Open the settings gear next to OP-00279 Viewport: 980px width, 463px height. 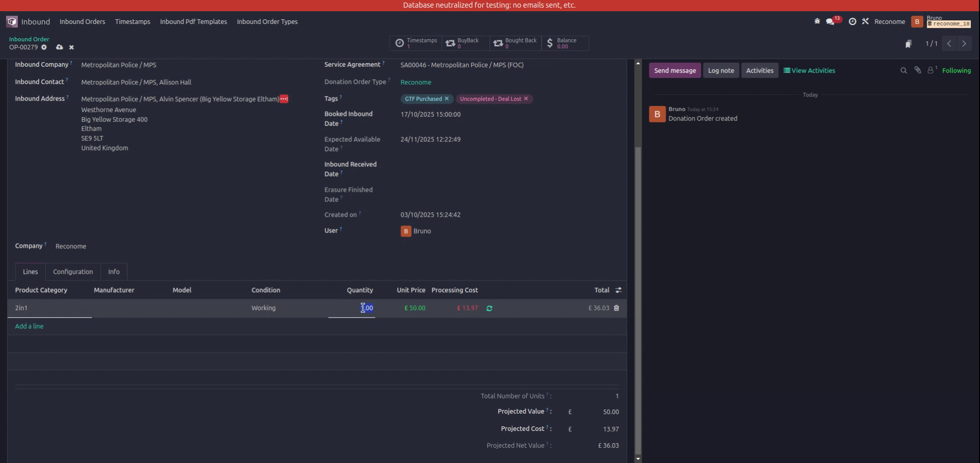click(44, 47)
